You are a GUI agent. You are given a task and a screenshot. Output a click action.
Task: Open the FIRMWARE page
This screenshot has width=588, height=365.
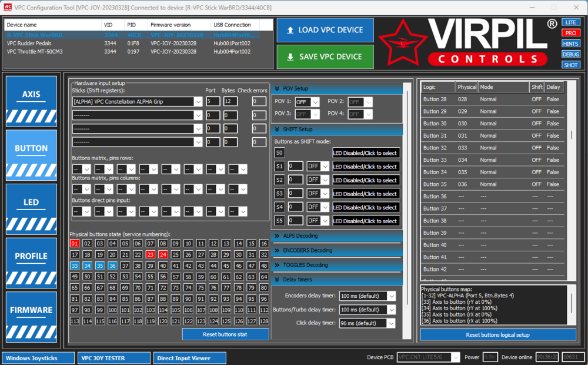(x=31, y=317)
